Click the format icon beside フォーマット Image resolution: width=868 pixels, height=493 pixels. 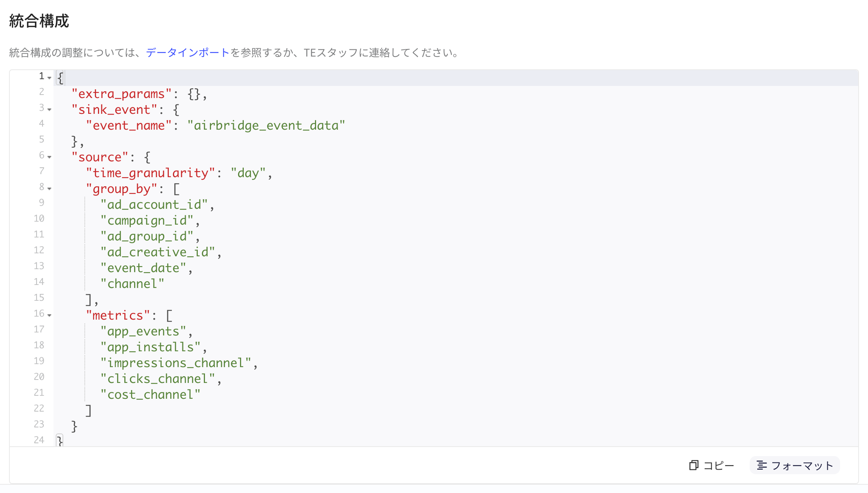coord(762,465)
